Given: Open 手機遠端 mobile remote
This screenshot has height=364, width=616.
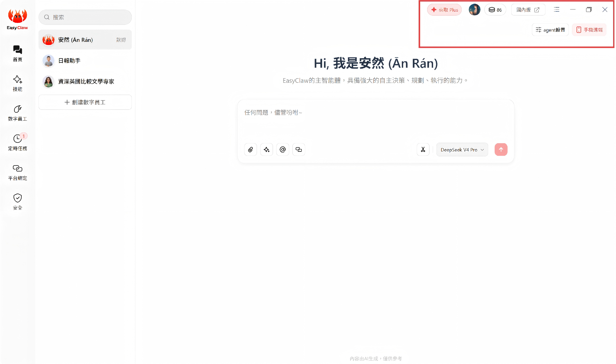Looking at the screenshot, I should tap(589, 30).
